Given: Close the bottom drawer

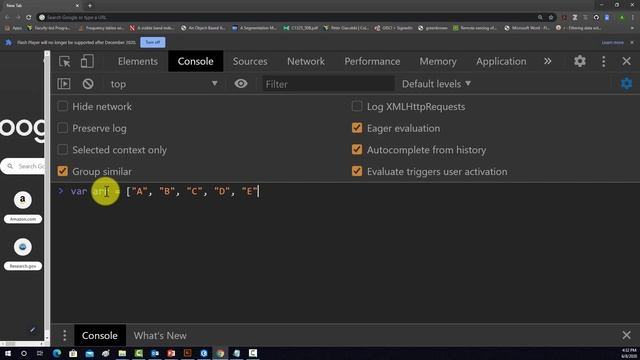Looking at the screenshot, I should pos(627,335).
